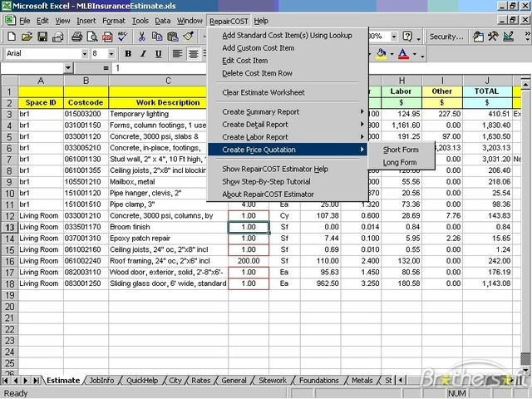The height and width of the screenshot is (399, 532).
Task: Paste with the clipboard icon
Action: point(173,37)
